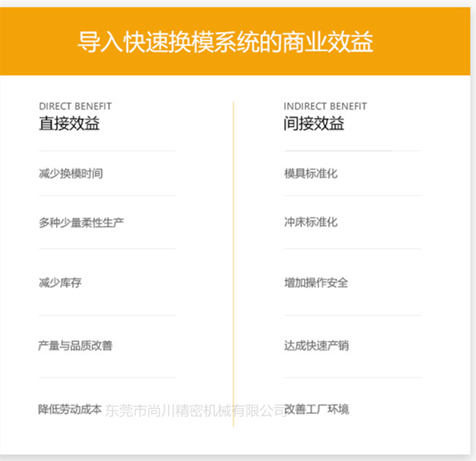This screenshot has height=461, width=476.
Task: Click the 改善工厂环境 item
Action: tap(317, 409)
